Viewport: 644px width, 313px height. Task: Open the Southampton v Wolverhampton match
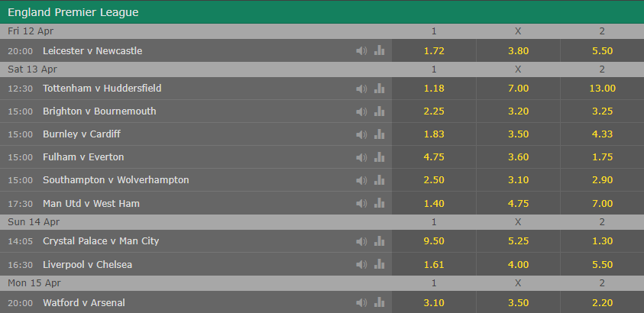click(x=116, y=180)
